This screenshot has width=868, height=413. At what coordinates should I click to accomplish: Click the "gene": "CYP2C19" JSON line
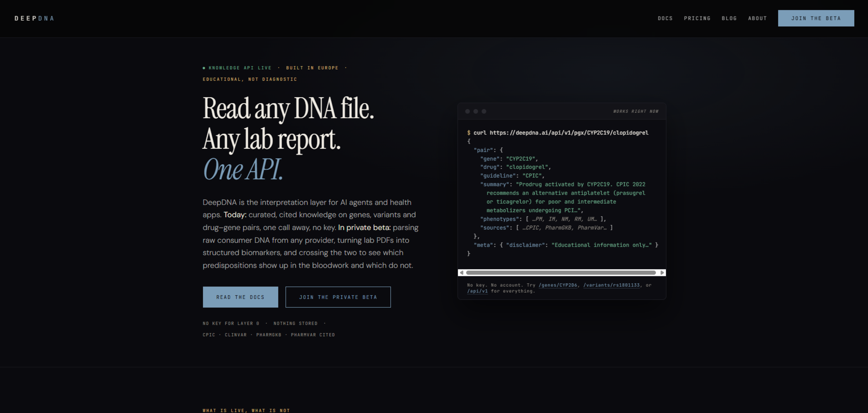pyautogui.click(x=509, y=159)
